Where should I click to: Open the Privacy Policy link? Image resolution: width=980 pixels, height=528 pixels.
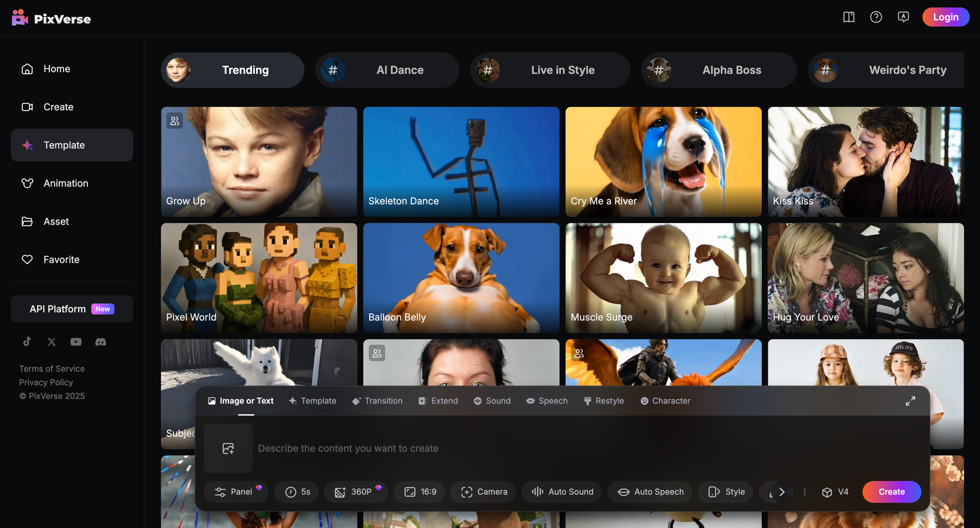pos(46,382)
